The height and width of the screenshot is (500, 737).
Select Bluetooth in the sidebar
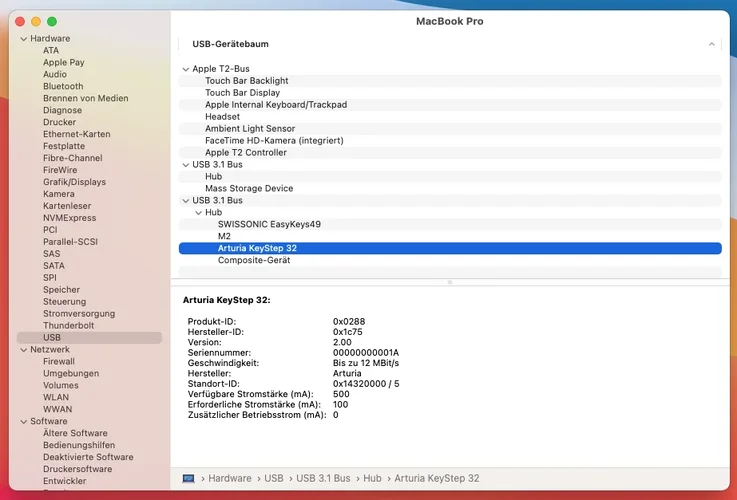63,87
